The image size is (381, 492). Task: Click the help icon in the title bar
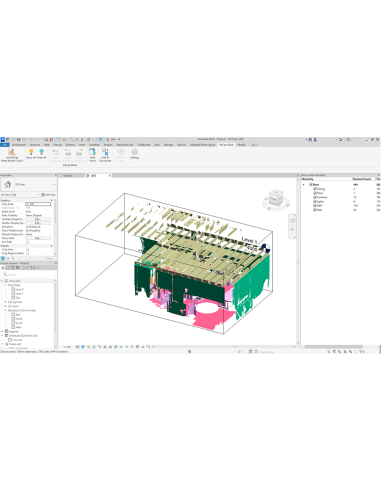click(x=348, y=139)
